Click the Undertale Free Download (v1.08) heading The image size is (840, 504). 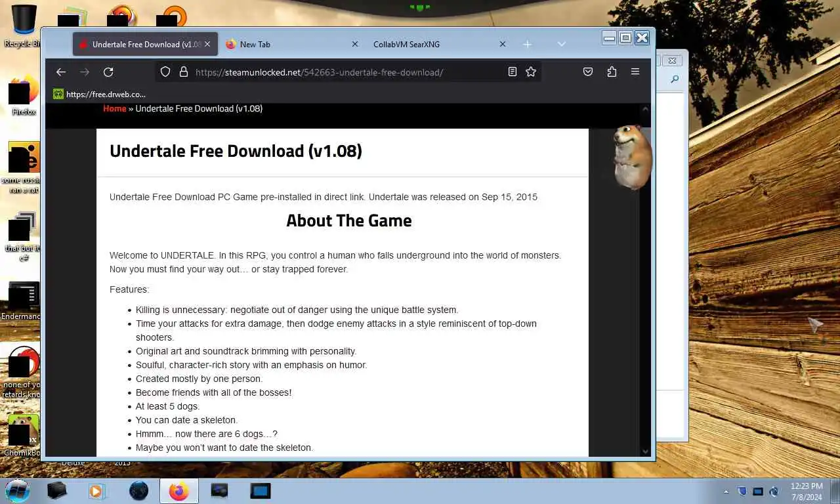click(236, 151)
